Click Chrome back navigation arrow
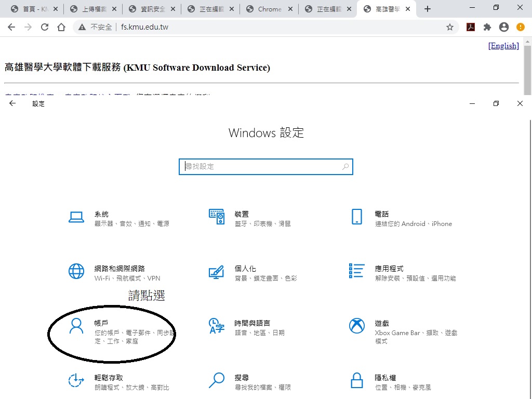Image resolution: width=532 pixels, height=399 pixels. 11,27
